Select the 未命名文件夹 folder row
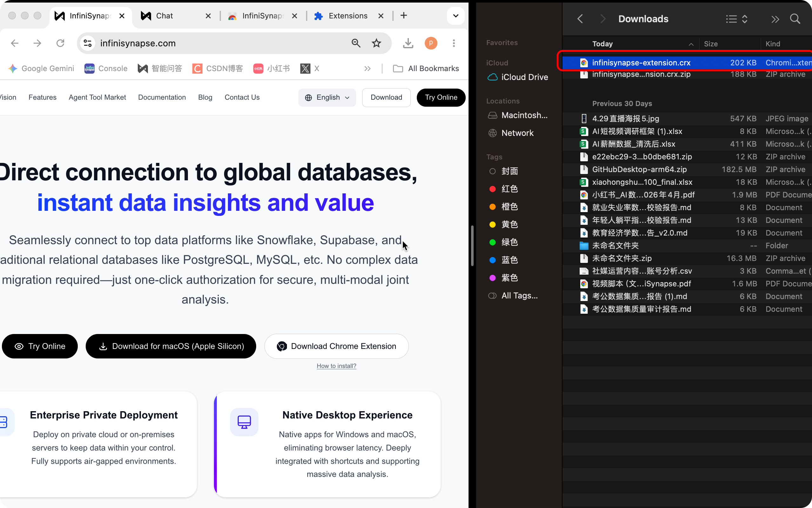The image size is (812, 508). (x=687, y=246)
